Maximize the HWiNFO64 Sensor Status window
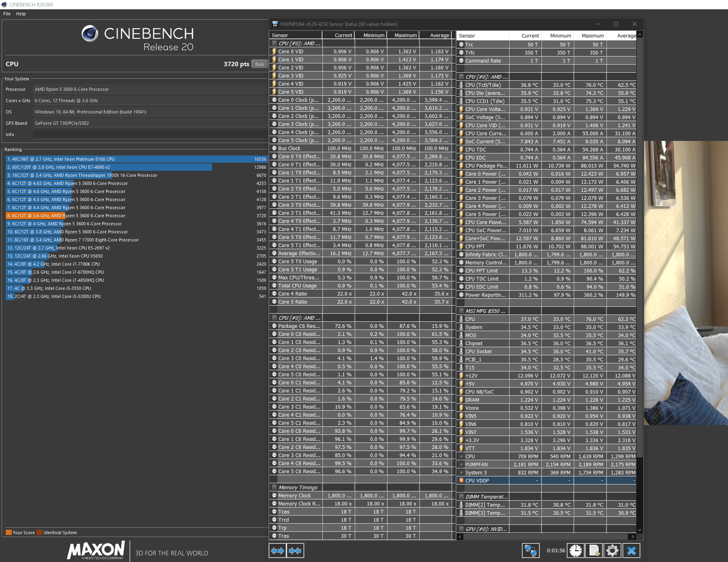Image resolution: width=728 pixels, height=562 pixels. tap(616, 24)
